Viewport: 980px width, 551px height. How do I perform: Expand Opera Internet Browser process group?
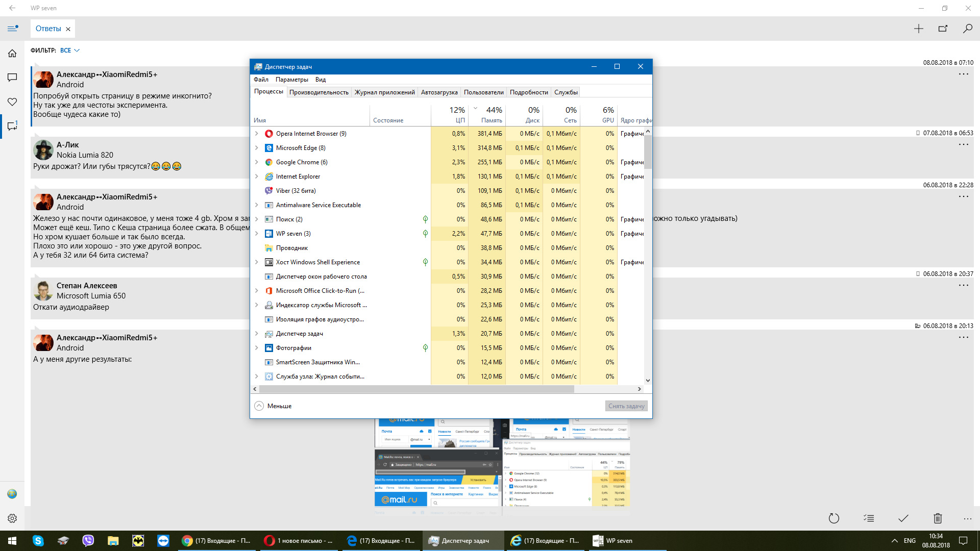(x=256, y=134)
